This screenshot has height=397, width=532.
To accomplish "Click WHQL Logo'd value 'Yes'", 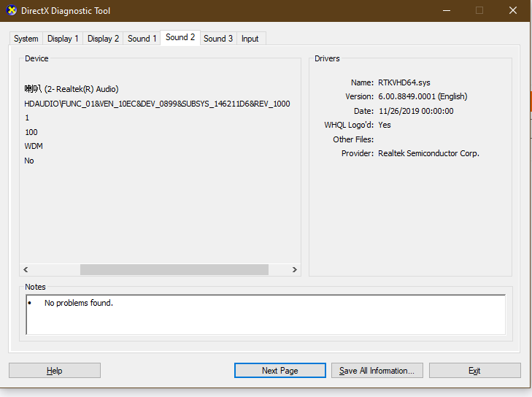I will [x=385, y=126].
